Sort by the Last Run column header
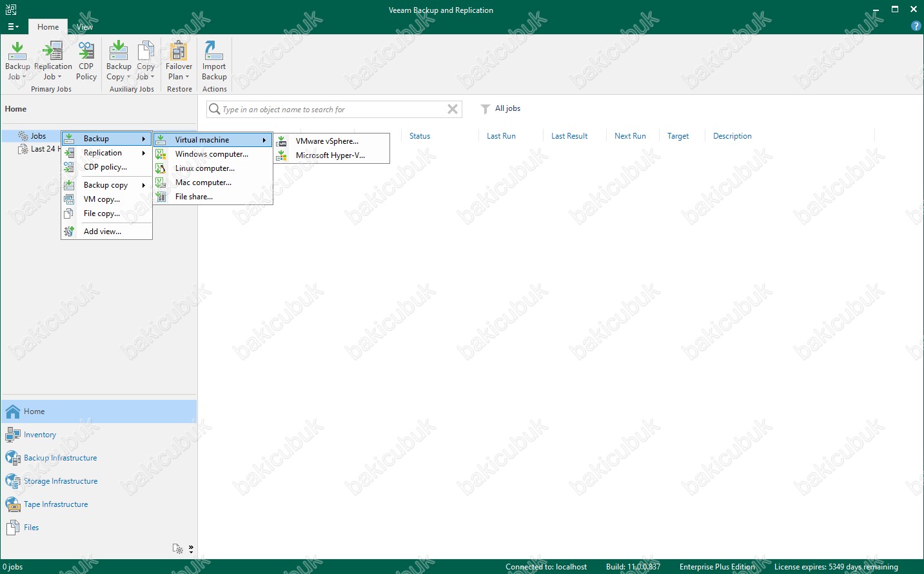This screenshot has width=924, height=574. [501, 136]
